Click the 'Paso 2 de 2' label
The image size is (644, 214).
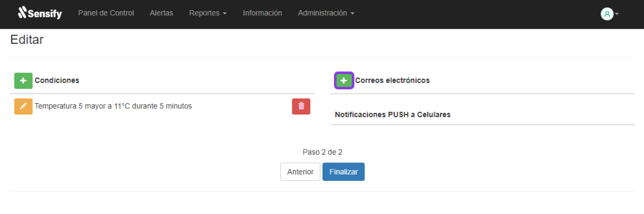322,152
